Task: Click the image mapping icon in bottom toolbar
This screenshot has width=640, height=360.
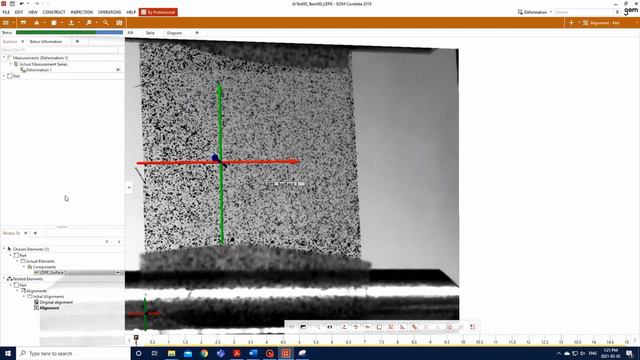Action: click(x=303, y=327)
